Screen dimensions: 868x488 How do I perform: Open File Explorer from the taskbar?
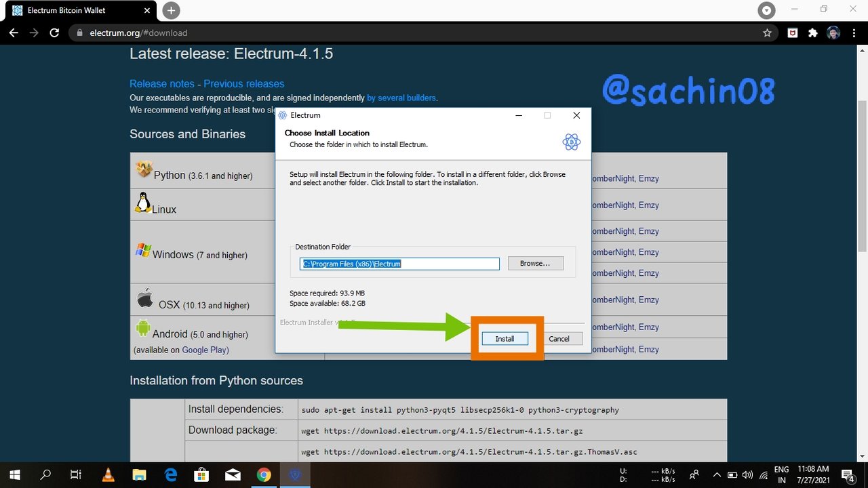139,474
